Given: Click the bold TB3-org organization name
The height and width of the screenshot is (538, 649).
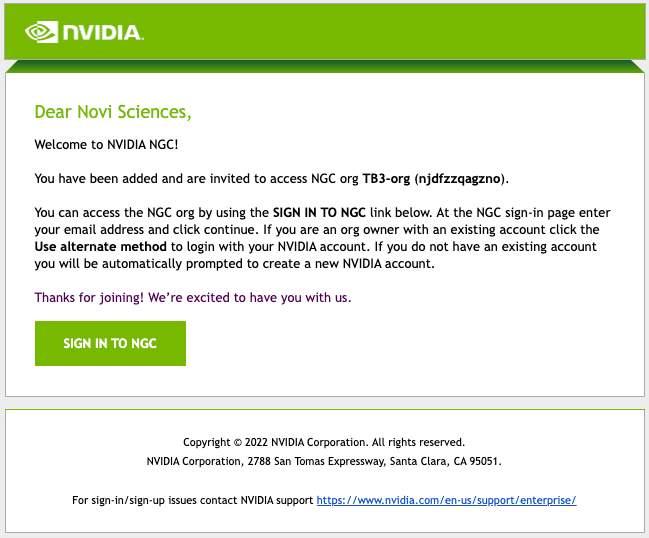Looking at the screenshot, I should (x=386, y=179).
